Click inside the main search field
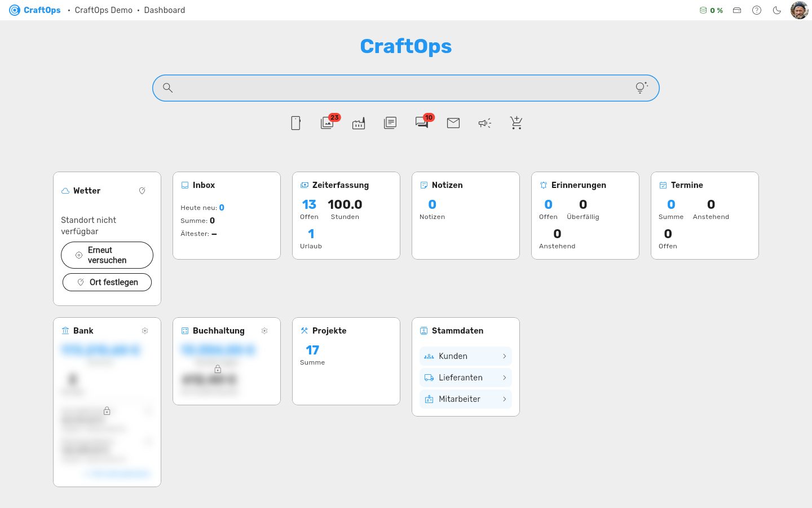This screenshot has height=508, width=812. coord(406,88)
